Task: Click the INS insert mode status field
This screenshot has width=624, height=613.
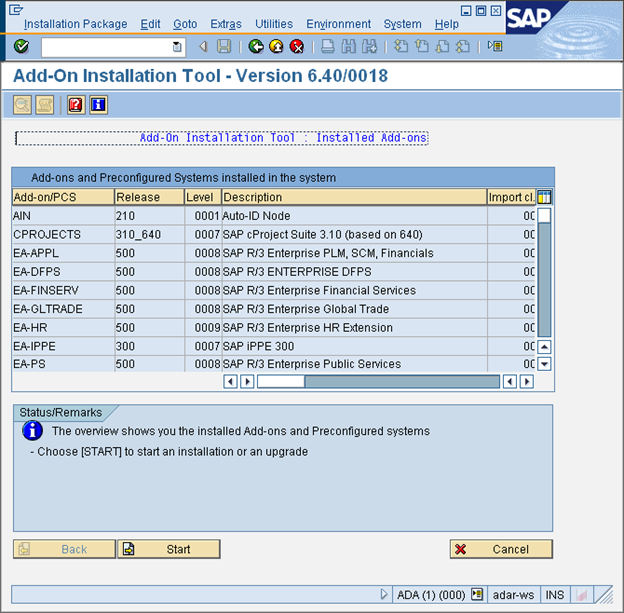Action: click(555, 595)
